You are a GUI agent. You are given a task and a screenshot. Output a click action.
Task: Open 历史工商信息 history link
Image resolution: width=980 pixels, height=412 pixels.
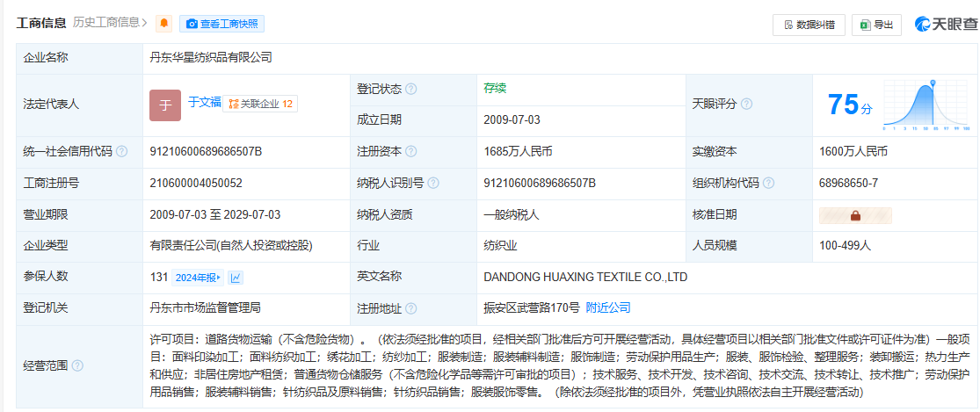(x=110, y=23)
